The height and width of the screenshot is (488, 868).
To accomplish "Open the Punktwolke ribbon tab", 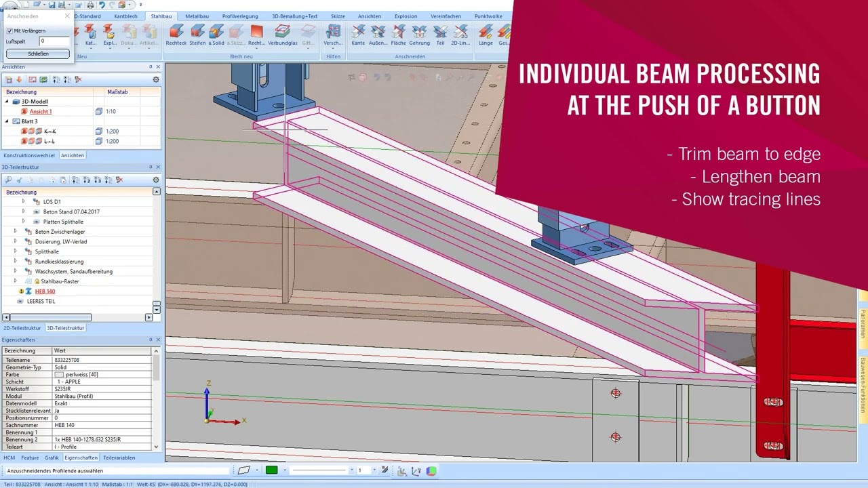I will (x=488, y=16).
